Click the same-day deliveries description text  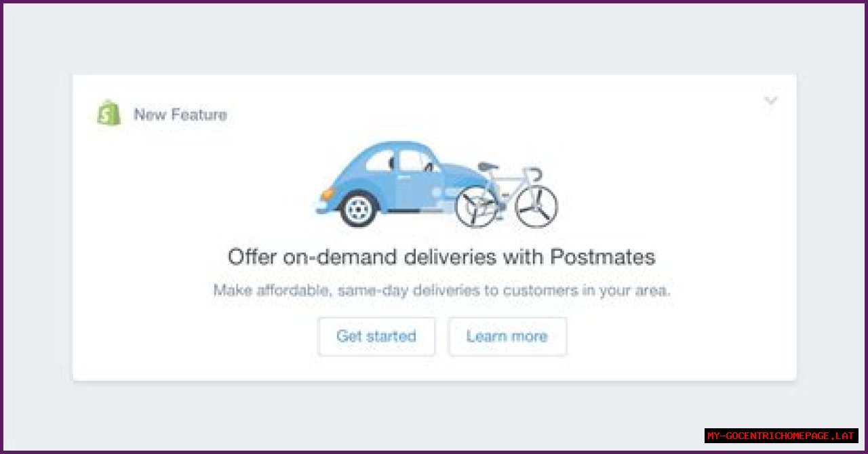click(x=441, y=291)
